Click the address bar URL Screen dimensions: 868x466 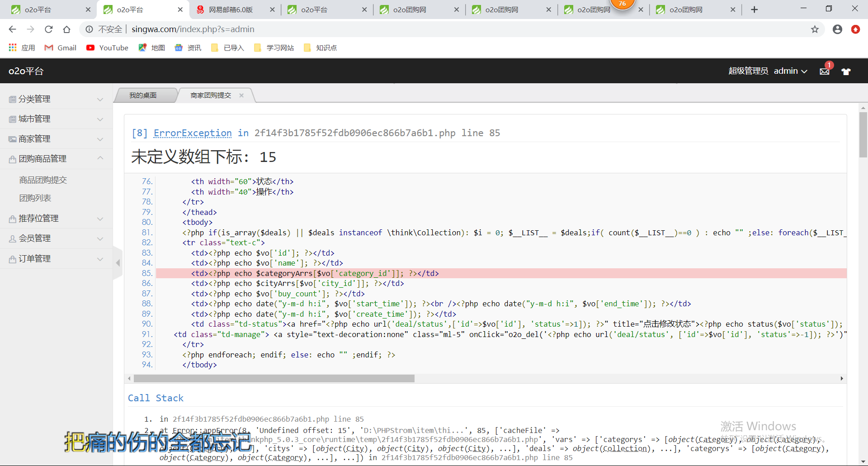[x=193, y=29]
